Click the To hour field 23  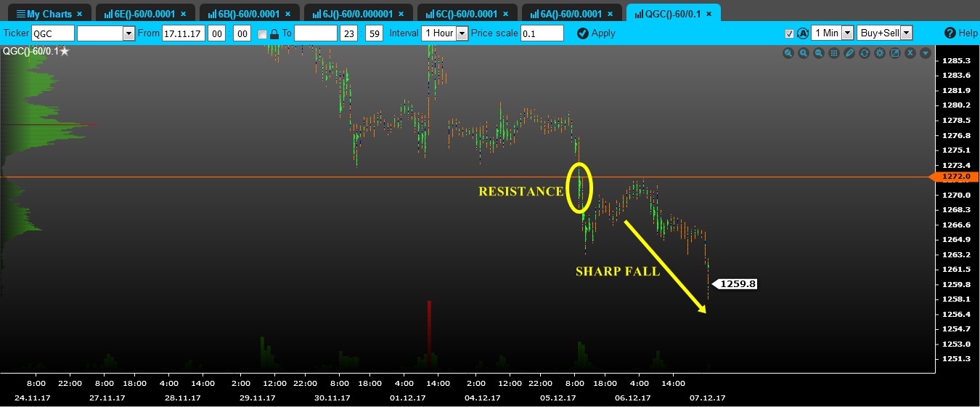click(x=349, y=33)
